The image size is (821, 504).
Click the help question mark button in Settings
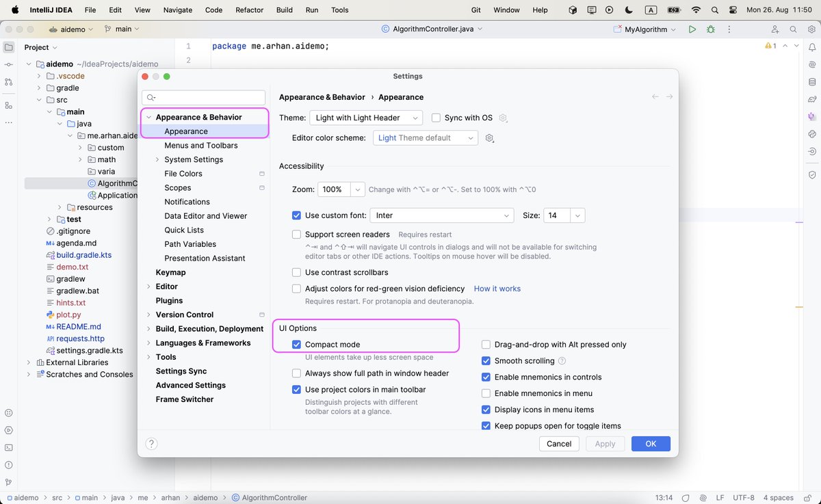(x=152, y=444)
